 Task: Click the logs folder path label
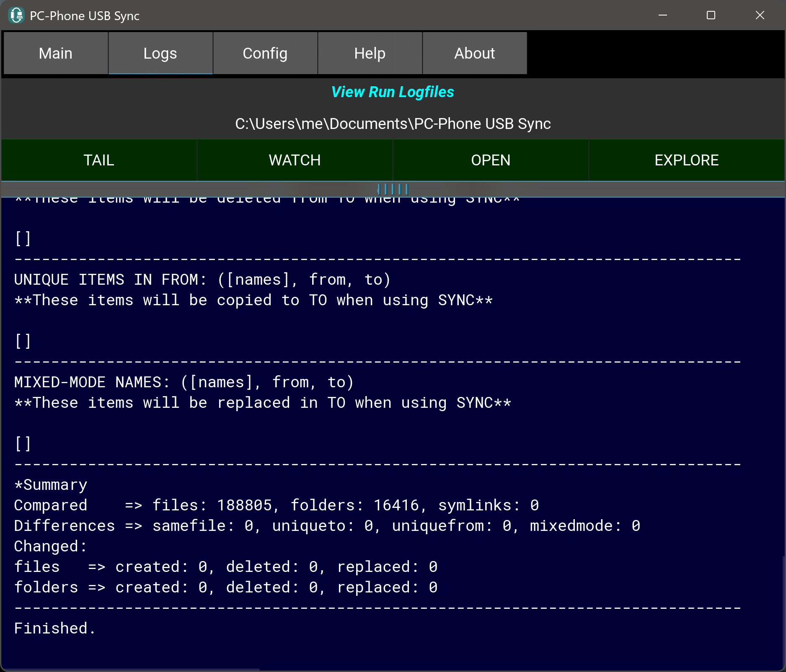click(393, 124)
